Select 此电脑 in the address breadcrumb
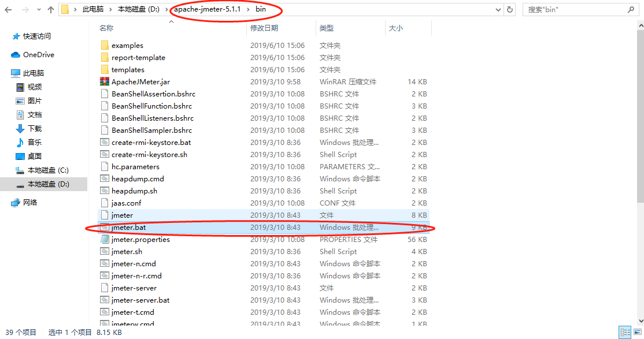This screenshot has height=339, width=644. click(93, 9)
